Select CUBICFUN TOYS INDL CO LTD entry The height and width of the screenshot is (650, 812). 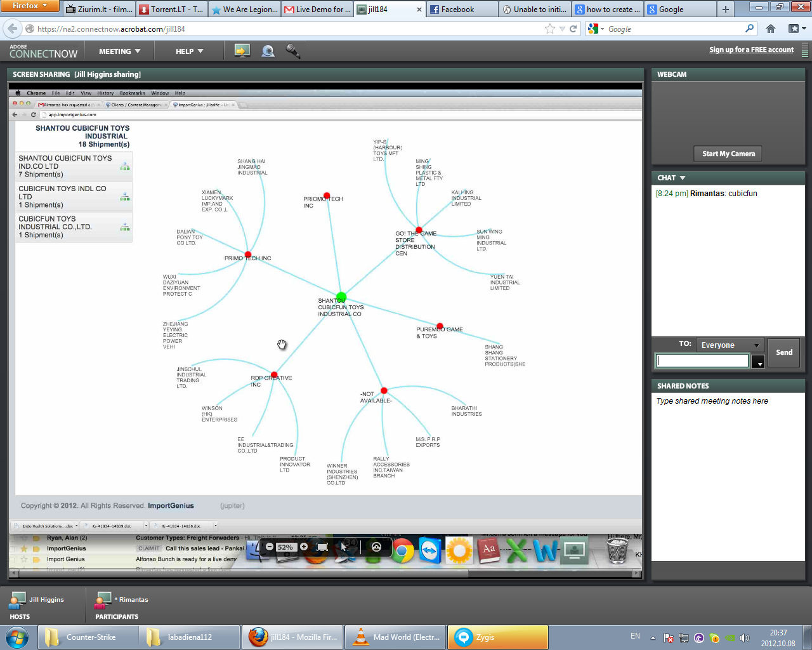(74, 197)
